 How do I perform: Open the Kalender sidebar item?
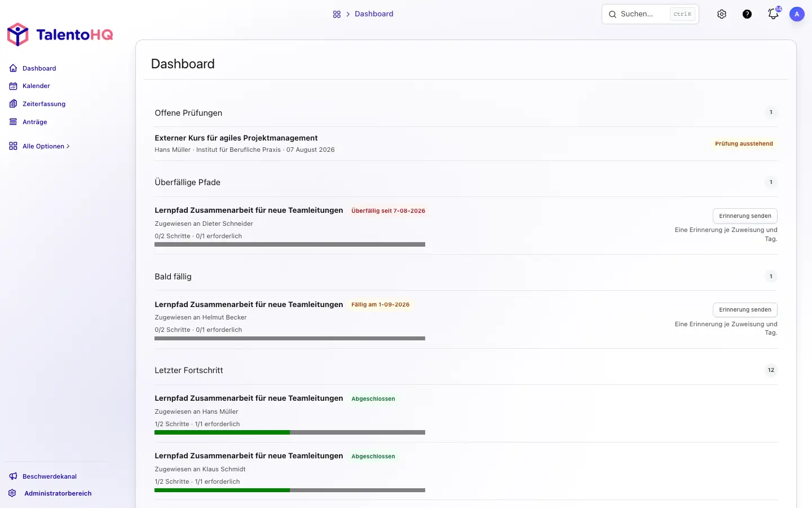pos(36,86)
